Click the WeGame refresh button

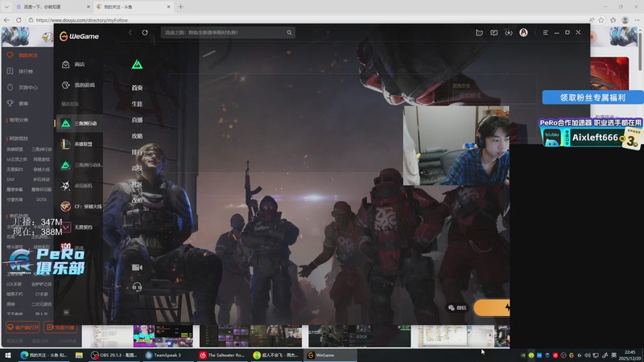(x=145, y=32)
